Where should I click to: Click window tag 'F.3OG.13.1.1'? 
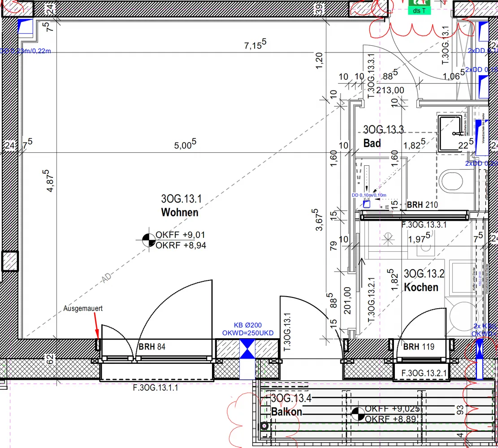tap(155, 388)
